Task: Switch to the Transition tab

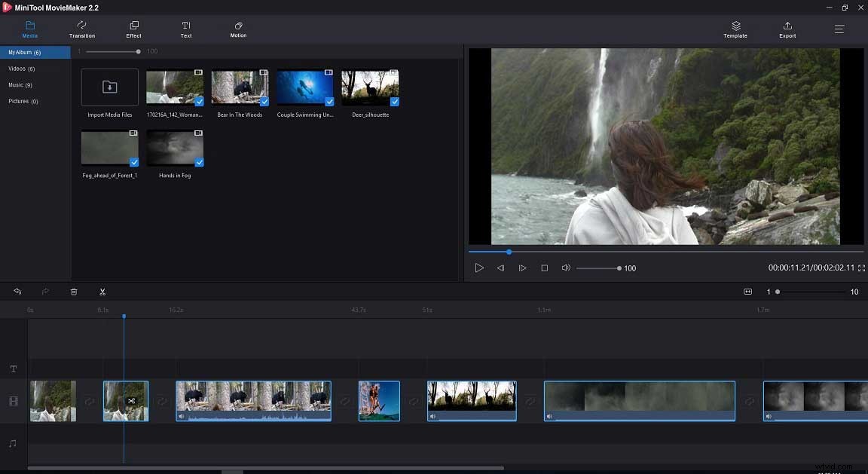Action: [81, 30]
